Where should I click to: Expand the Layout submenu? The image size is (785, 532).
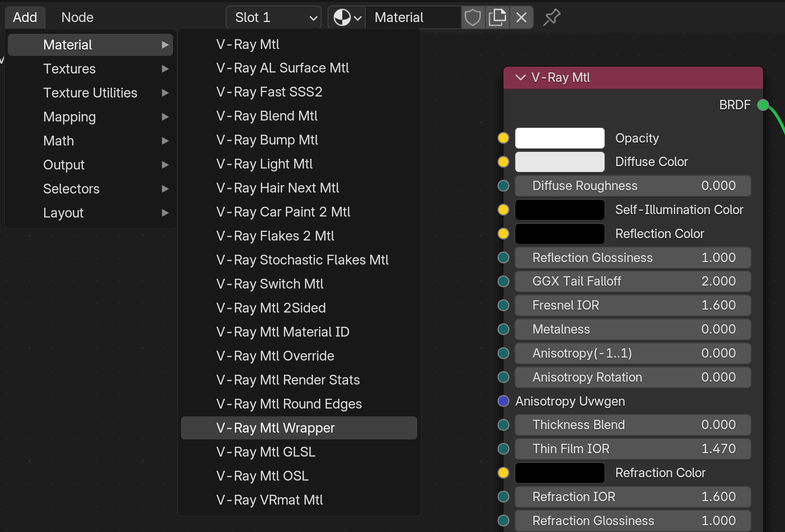click(91, 213)
